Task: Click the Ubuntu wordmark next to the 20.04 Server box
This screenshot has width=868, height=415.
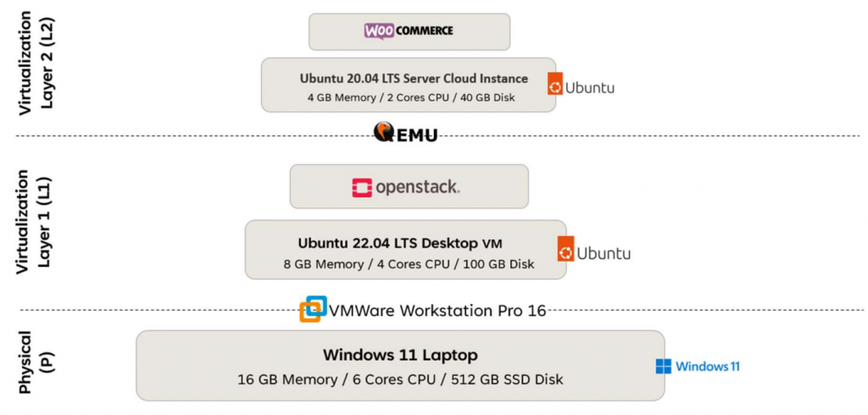Action: click(590, 87)
